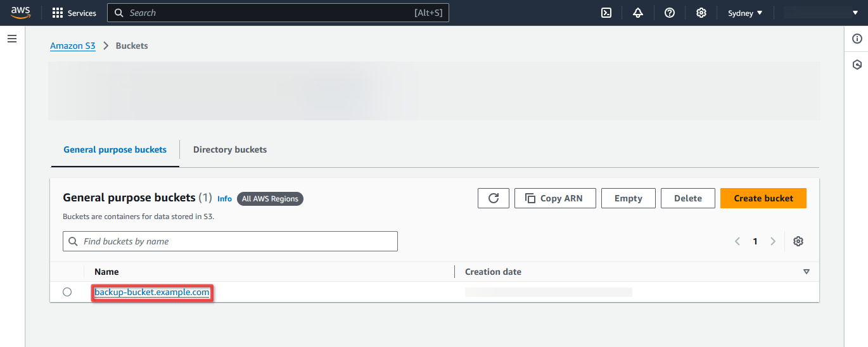The image size is (868, 347).
Task: Click the Empty button
Action: [629, 198]
